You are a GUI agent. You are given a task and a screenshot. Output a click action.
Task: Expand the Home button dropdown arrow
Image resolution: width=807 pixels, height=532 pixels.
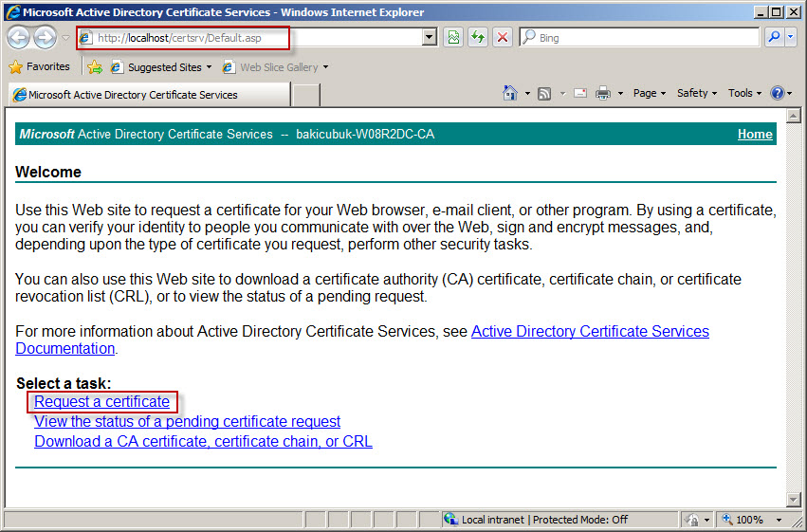[x=527, y=94]
